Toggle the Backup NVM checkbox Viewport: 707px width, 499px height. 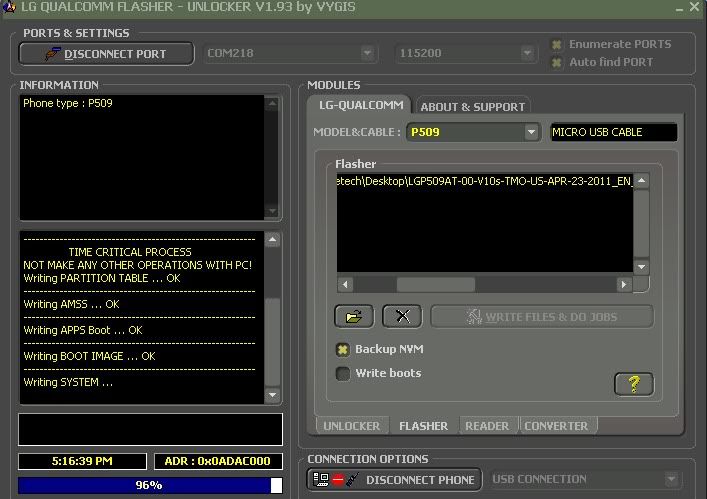coord(343,349)
